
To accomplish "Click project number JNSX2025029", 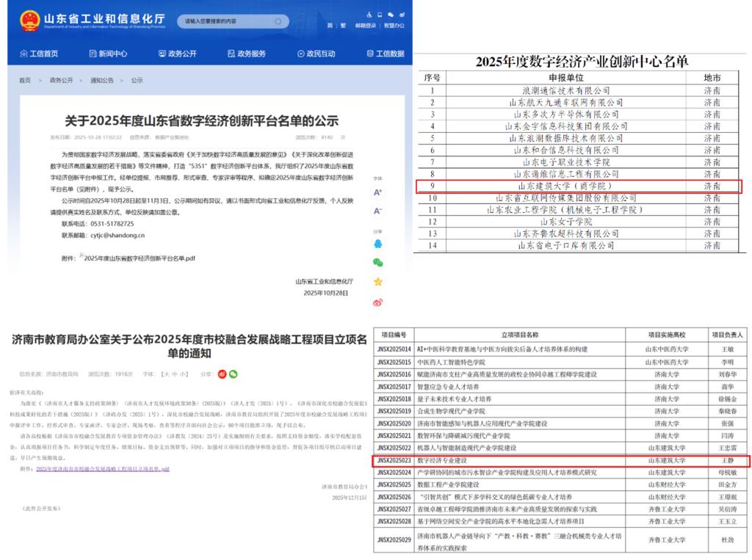I will pos(394,540).
